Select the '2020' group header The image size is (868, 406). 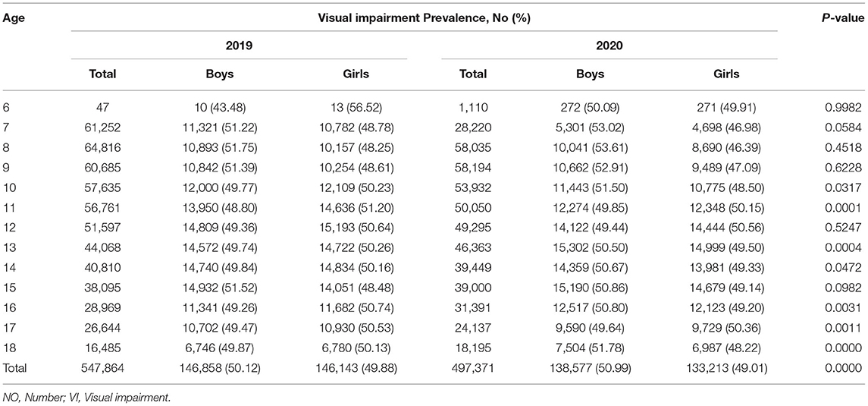tap(609, 47)
